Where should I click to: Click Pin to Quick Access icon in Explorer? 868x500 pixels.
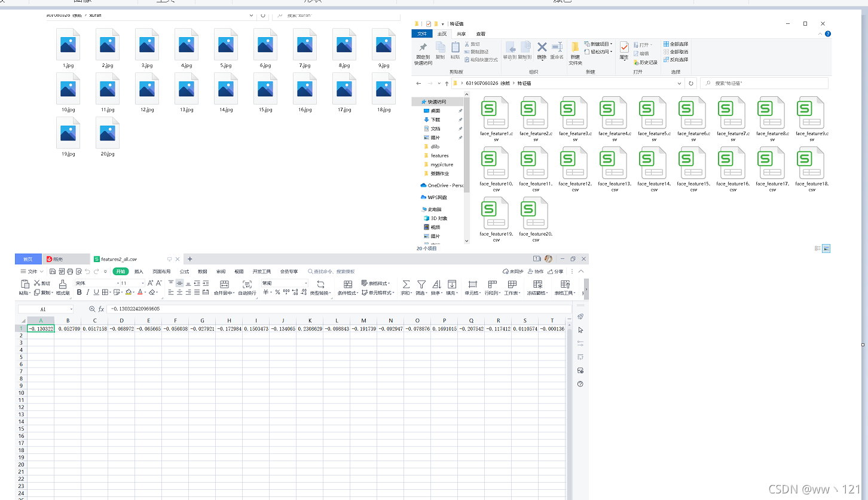pyautogui.click(x=423, y=47)
